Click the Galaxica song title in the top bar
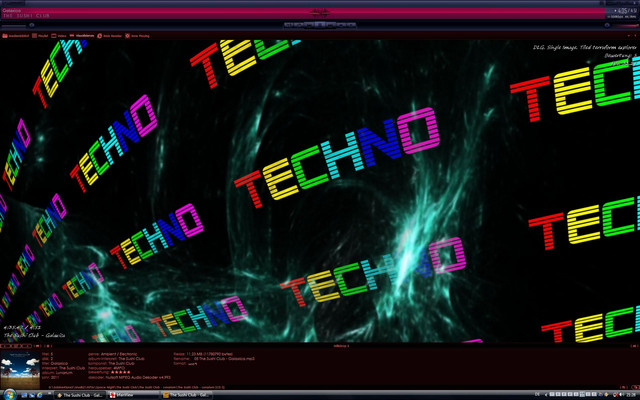The width and height of the screenshot is (640, 400). pos(11,11)
